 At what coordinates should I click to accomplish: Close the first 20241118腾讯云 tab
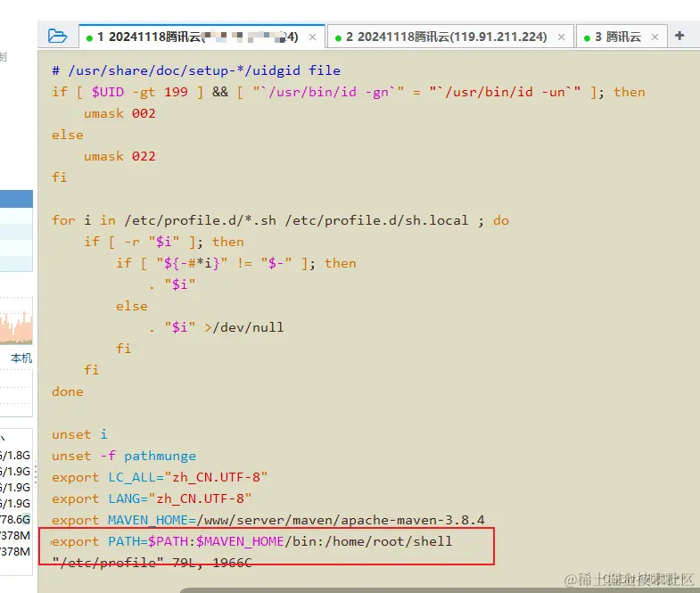312,37
